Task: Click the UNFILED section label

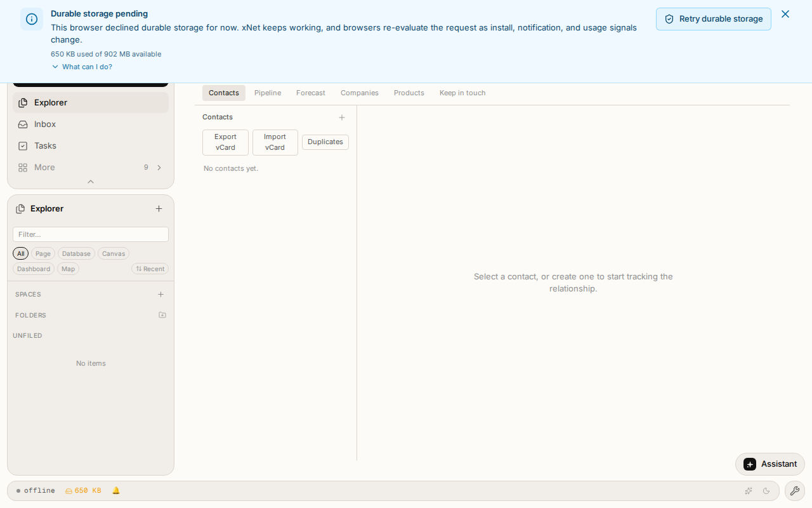Action: click(27, 336)
